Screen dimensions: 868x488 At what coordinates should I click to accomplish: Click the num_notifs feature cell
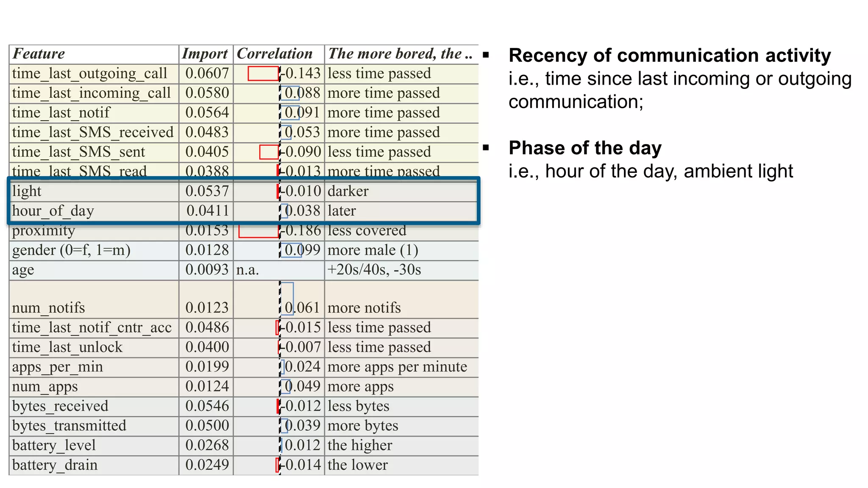[94, 299]
